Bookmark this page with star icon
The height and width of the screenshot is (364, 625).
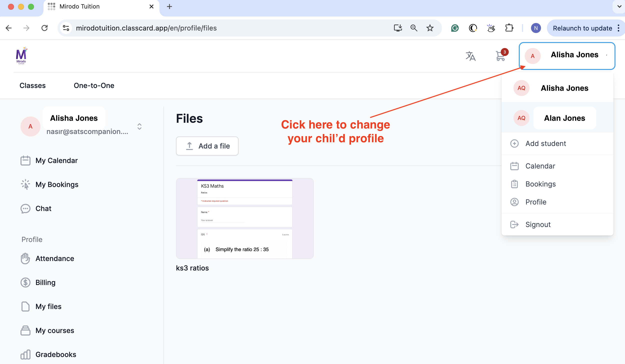point(430,28)
